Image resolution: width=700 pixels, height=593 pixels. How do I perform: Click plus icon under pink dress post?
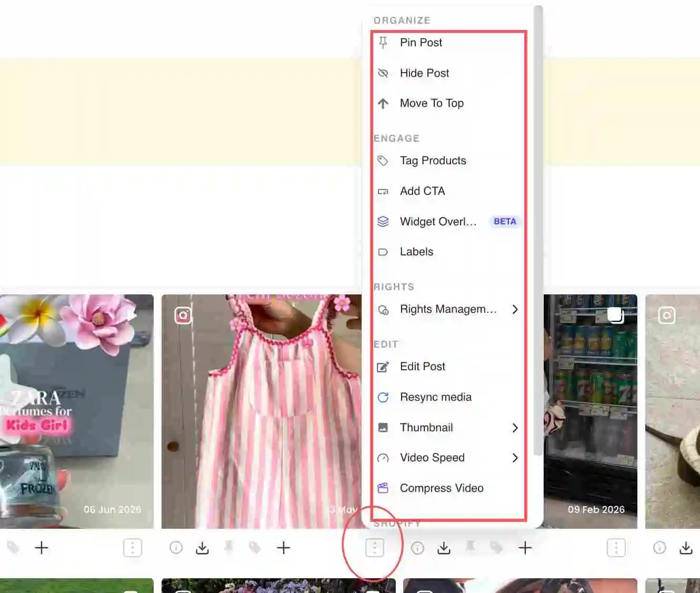(x=284, y=548)
